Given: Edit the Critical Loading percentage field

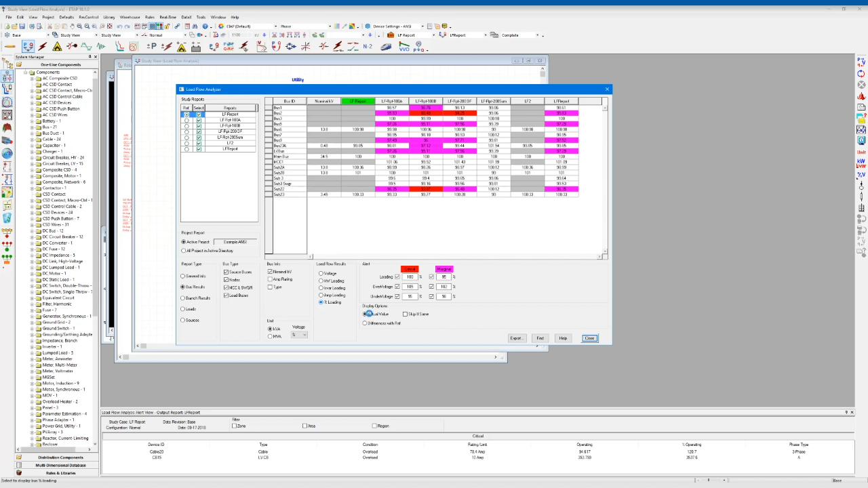Looking at the screenshot, I should click(x=410, y=277).
